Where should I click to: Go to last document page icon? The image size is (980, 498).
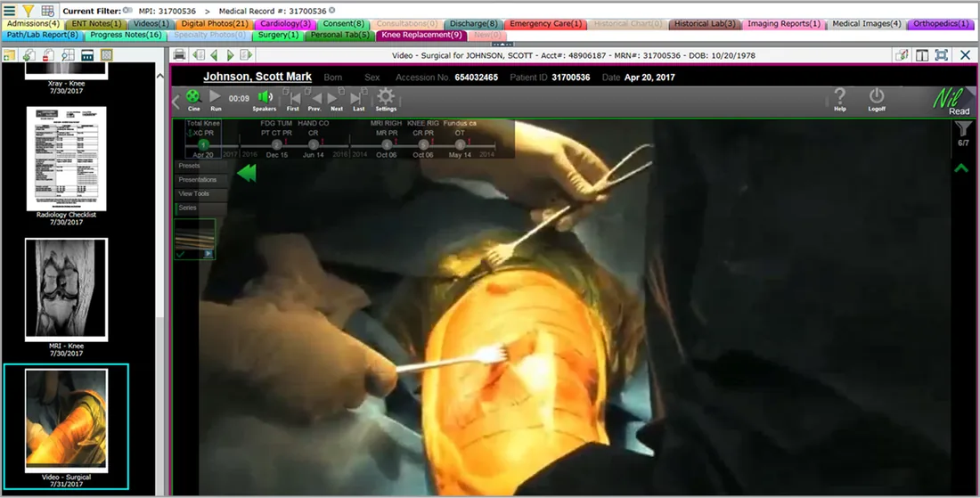coord(246,55)
